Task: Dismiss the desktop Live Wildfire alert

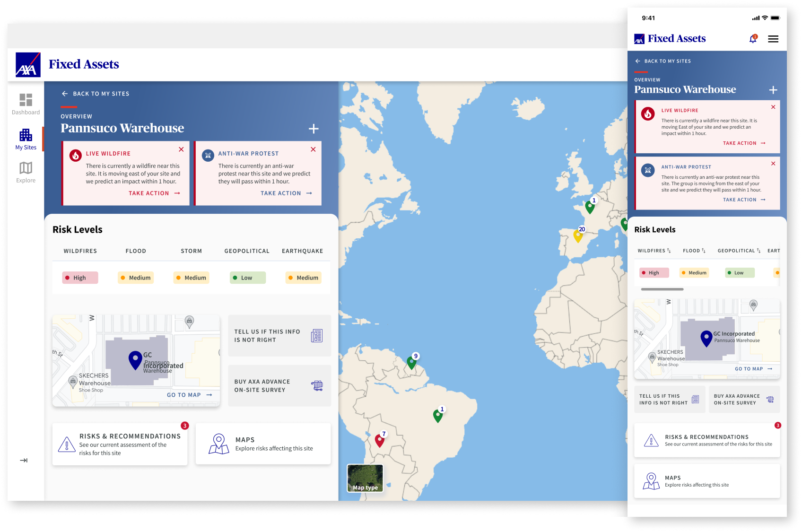Action: 181,149
